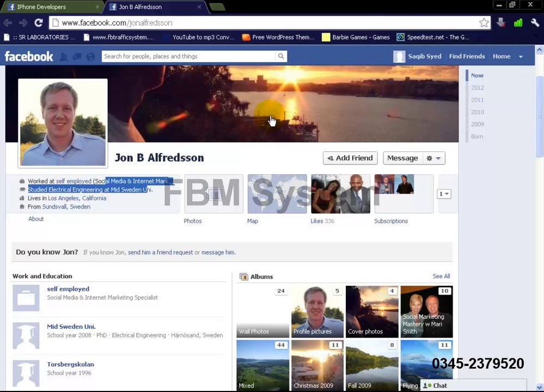Close the Jon B Alfredsson tab
Viewport: 544px width, 392px height.
point(199,7)
